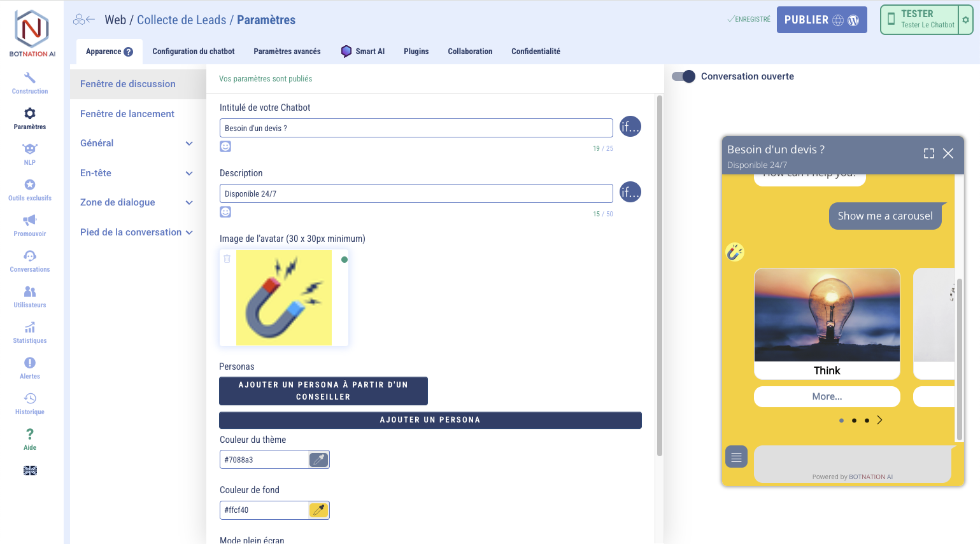Click the Show me a carousel bubble
Screen dimensions: 980x544
885,216
